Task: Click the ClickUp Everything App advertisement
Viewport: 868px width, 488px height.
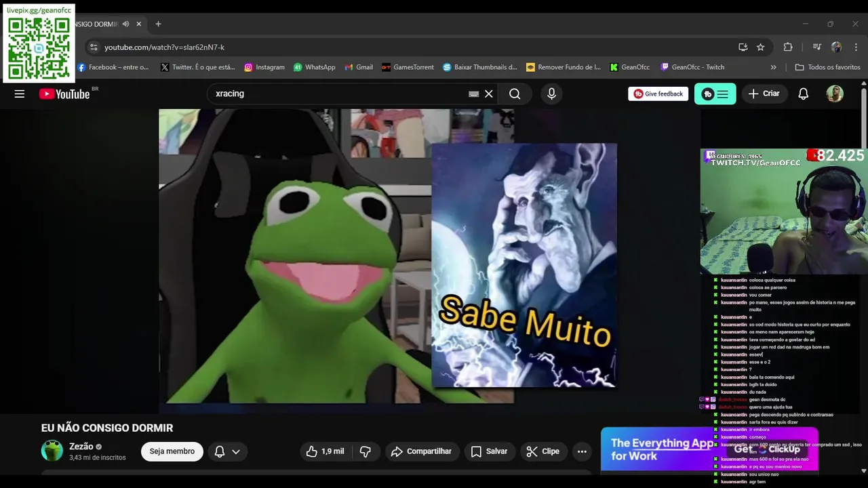Action: tap(709, 449)
